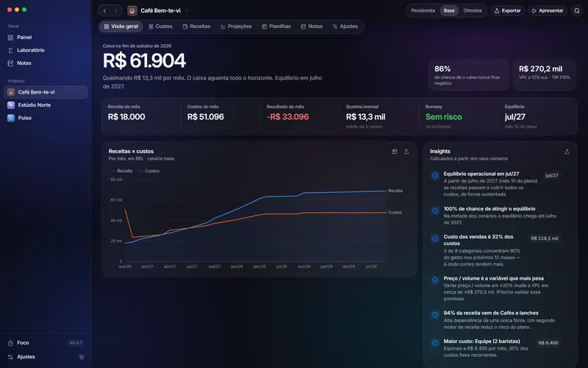Open the Projeções tab
This screenshot has width=588, height=368.
[236, 26]
